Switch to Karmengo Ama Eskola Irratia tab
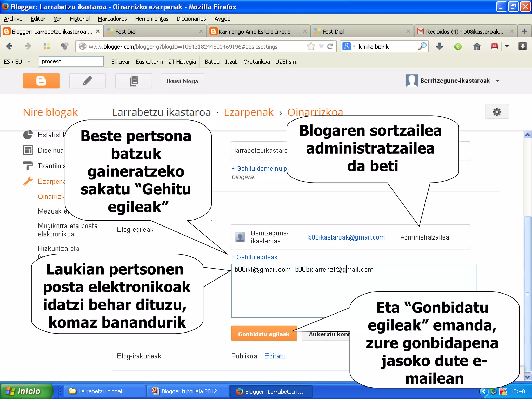532x399 pixels. tap(258, 31)
